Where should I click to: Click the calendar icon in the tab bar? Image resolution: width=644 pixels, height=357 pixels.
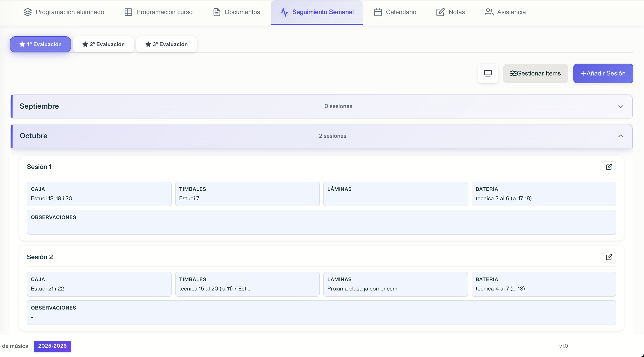[378, 12]
